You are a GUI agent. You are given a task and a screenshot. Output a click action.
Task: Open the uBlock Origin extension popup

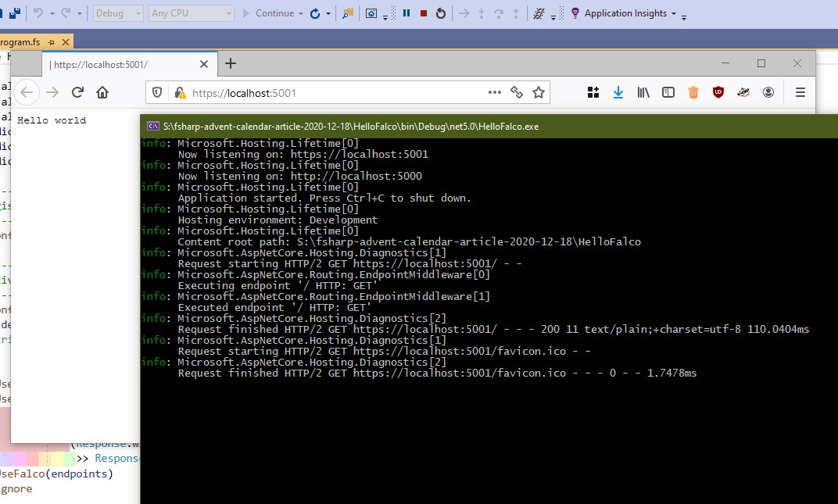(718, 92)
